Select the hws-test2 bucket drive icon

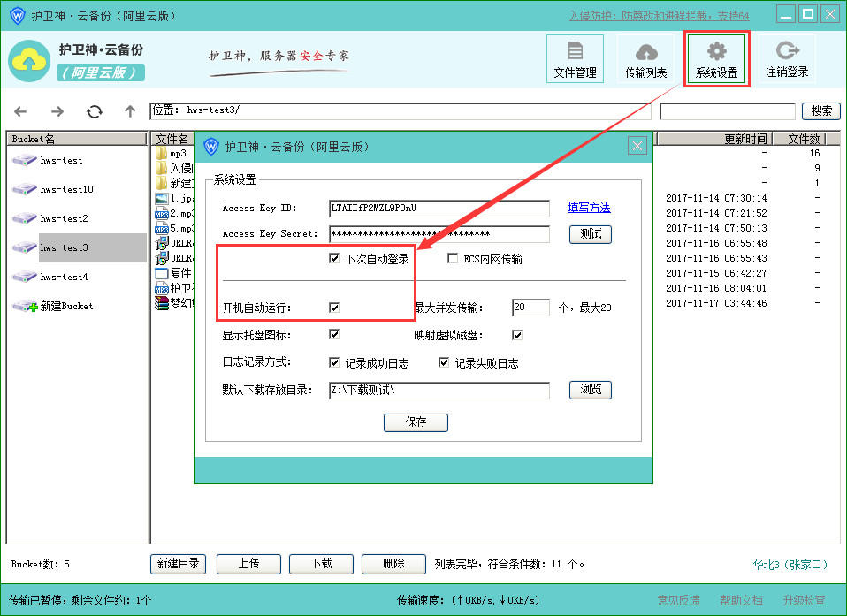(24, 218)
